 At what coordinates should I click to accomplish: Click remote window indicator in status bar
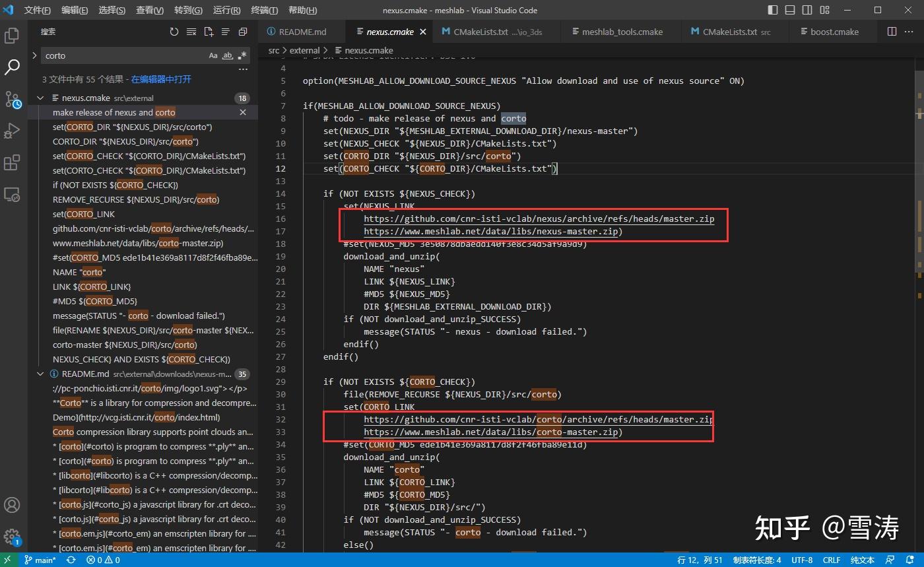click(x=7, y=560)
